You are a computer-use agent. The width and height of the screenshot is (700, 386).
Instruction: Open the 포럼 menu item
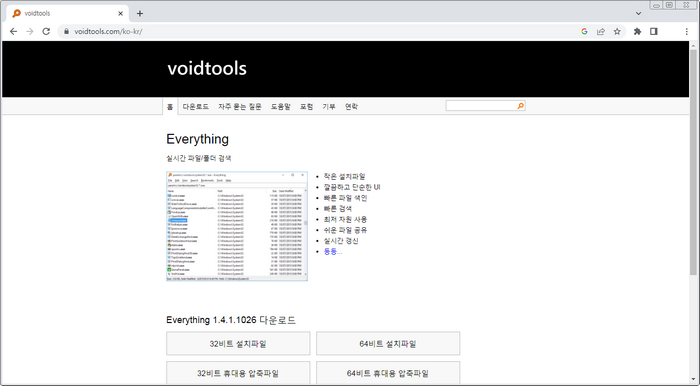pyautogui.click(x=306, y=107)
